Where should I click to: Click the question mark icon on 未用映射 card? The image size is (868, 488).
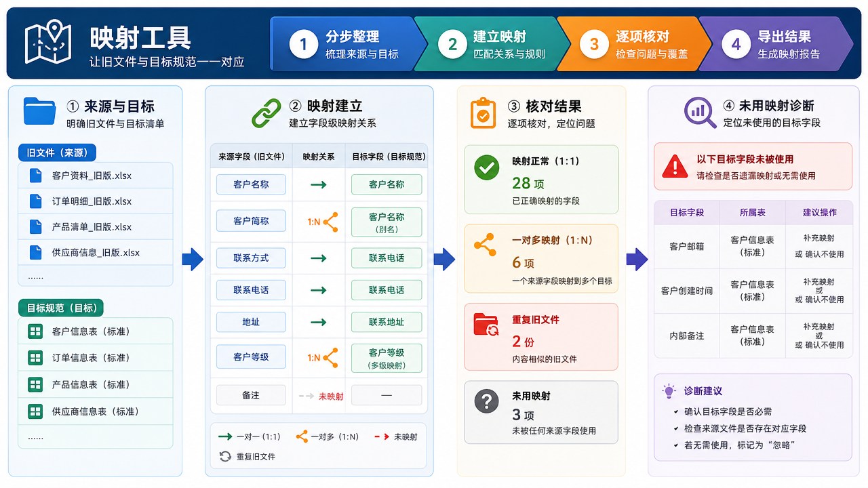click(x=486, y=402)
